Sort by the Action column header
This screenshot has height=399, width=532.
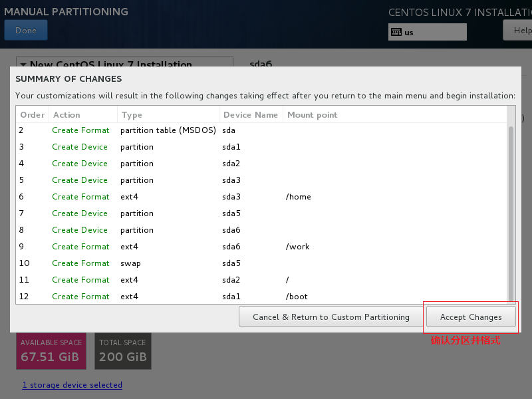pyautogui.click(x=66, y=115)
